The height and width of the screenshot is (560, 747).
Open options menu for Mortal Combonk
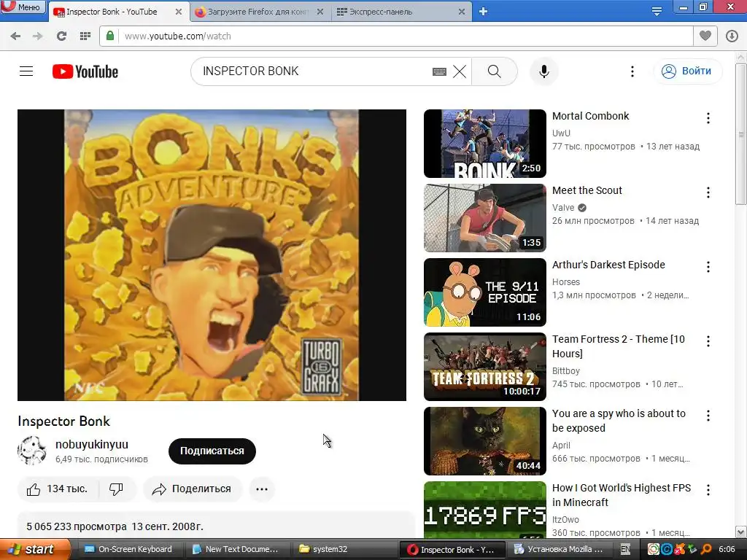(708, 118)
